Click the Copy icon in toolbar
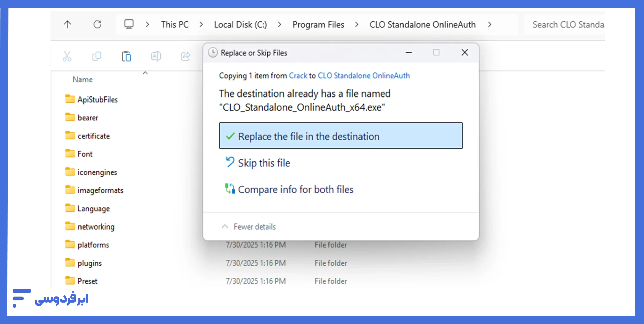The image size is (644, 324). [97, 56]
